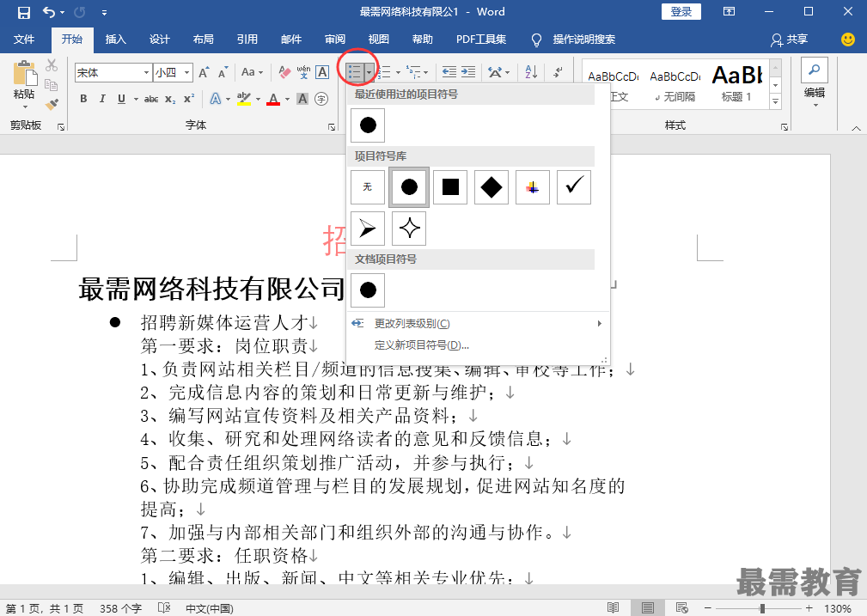Screen dimensions: 867x616
Task: Open the font color dropdown arrow
Action: [287, 99]
